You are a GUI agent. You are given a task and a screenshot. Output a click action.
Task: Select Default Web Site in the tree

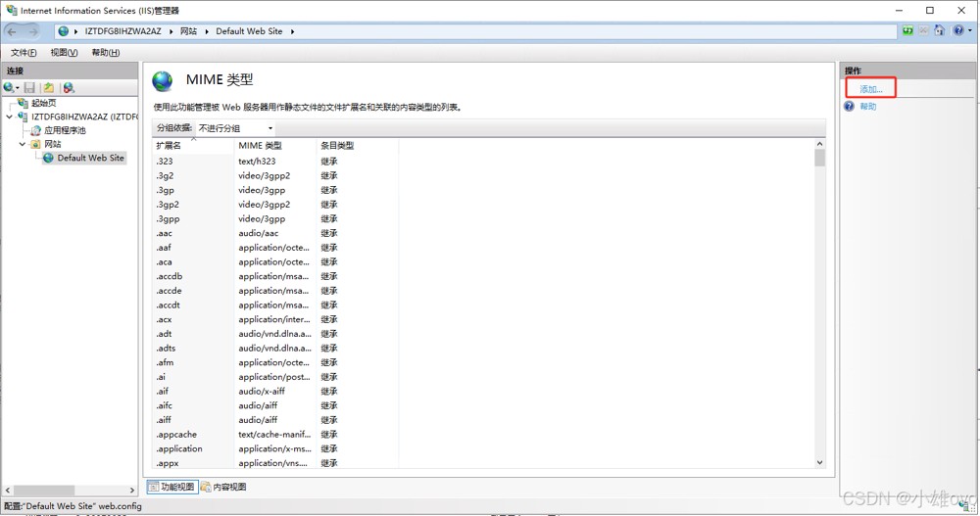tap(90, 158)
